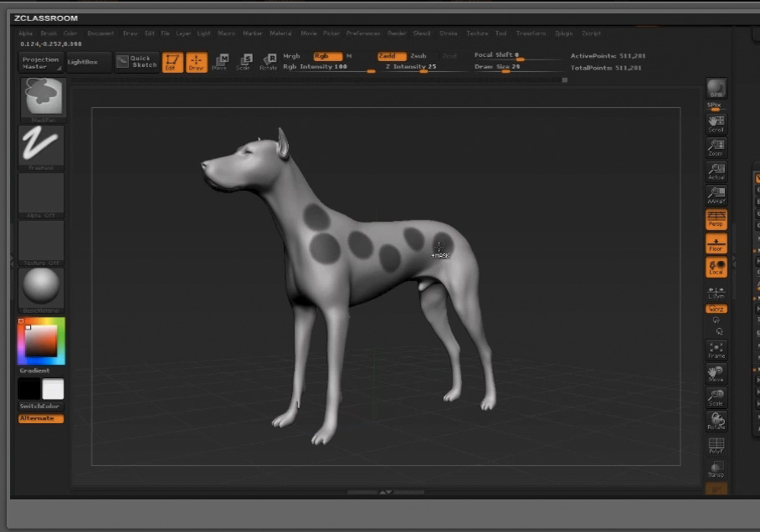The width and height of the screenshot is (760, 532).
Task: Toggle Local symmetry L.Sym
Action: pyautogui.click(x=716, y=292)
